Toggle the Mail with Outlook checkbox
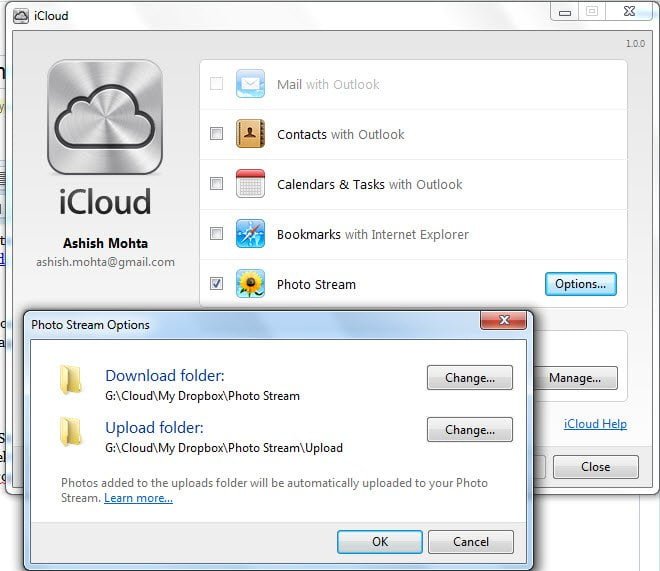 216,84
